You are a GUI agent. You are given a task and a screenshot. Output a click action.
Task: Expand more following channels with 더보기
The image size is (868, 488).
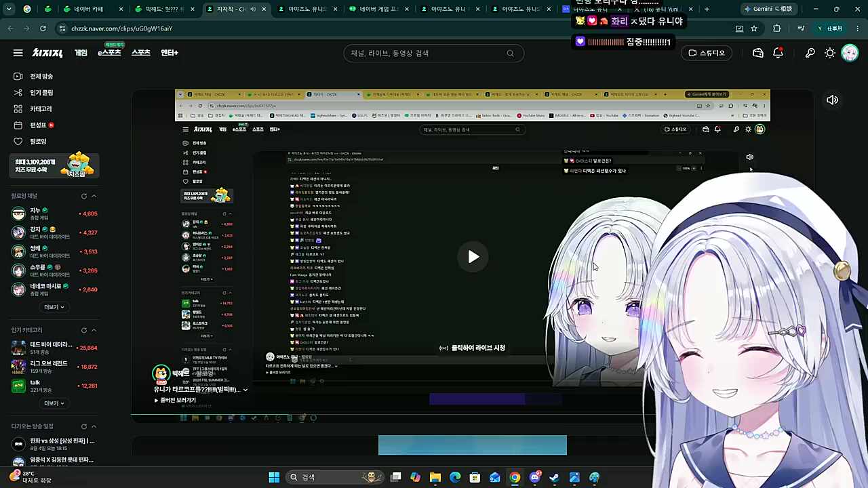(54, 307)
